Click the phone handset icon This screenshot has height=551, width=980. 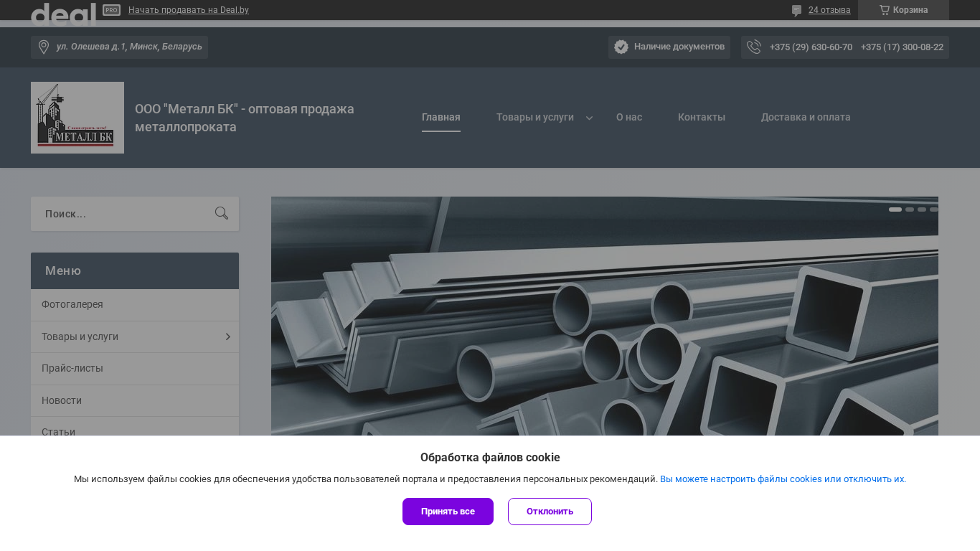tap(753, 47)
